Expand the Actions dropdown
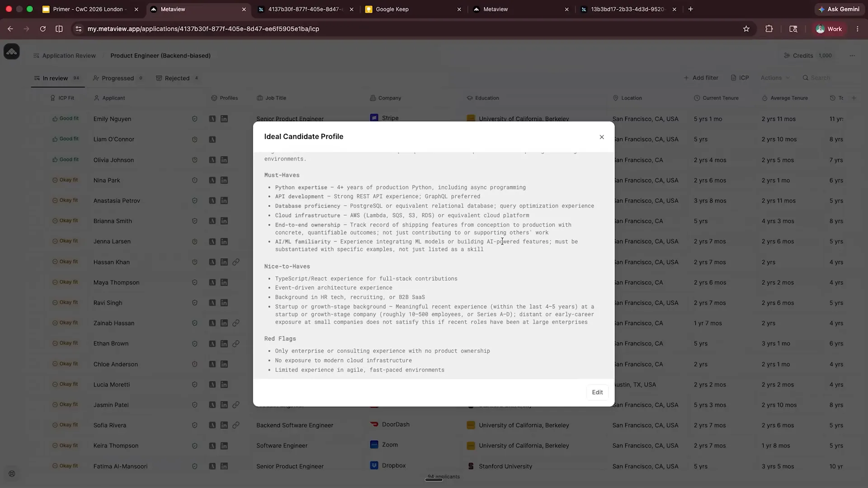Image resolution: width=868 pixels, height=488 pixels. click(x=775, y=78)
